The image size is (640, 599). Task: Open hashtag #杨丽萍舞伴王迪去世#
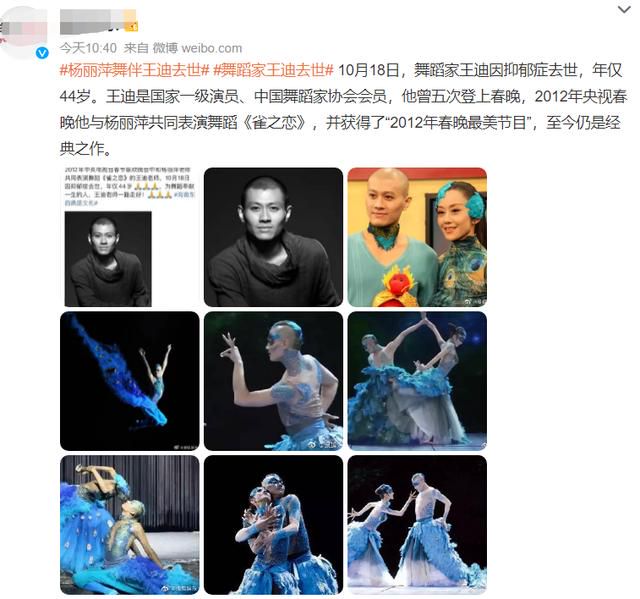pos(135,70)
